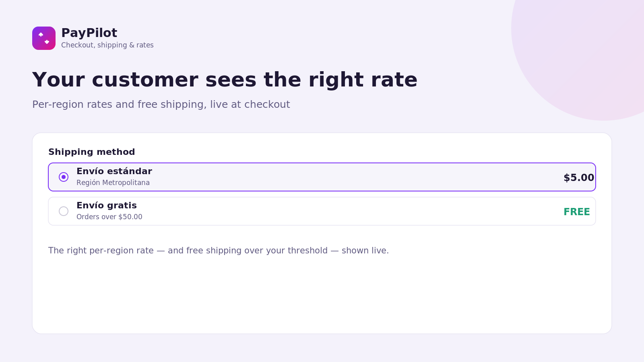Click the PayPilot brand name
644x362 pixels.
89,33
